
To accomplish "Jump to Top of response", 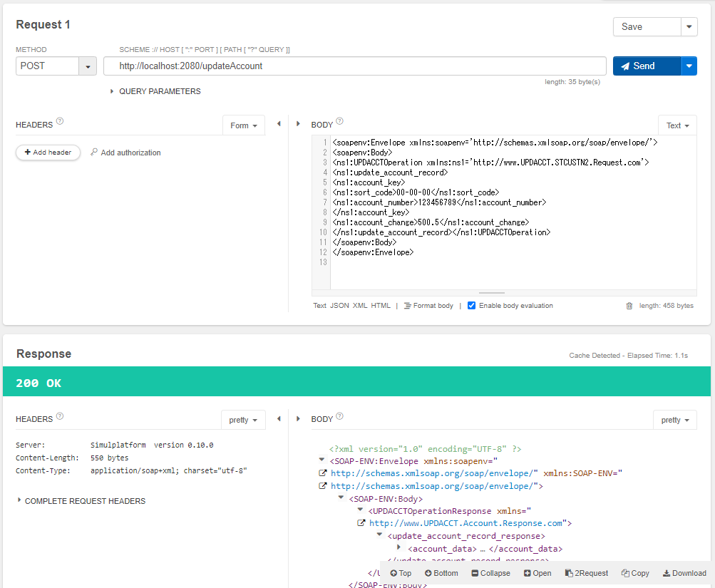I will click(x=401, y=573).
